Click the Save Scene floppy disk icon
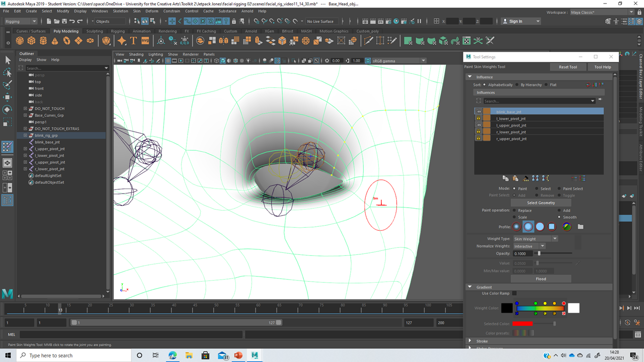Viewport: 644px width, 362px height. point(64,21)
